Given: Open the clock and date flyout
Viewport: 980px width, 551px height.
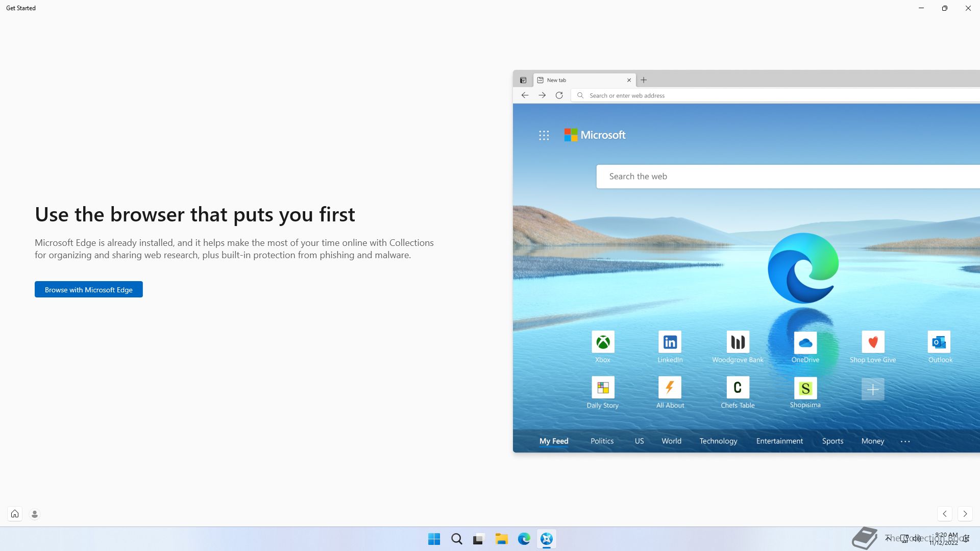Looking at the screenshot, I should [x=944, y=539].
